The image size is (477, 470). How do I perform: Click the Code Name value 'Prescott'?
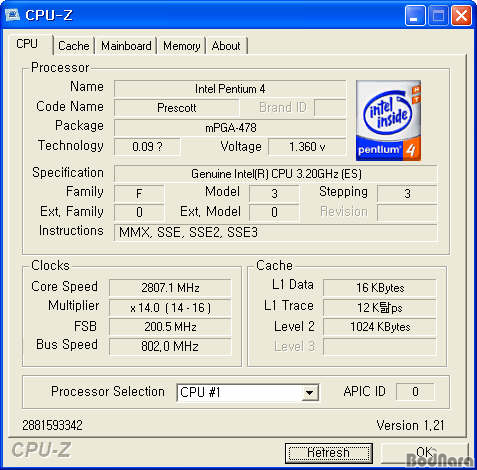point(176,108)
